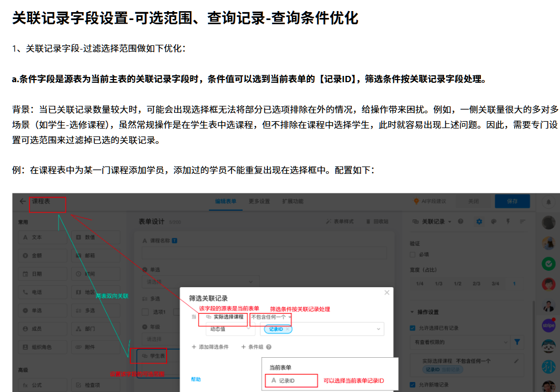Check the 选项1 checkbox in form
The height and width of the screenshot is (392, 560).
[x=146, y=312]
